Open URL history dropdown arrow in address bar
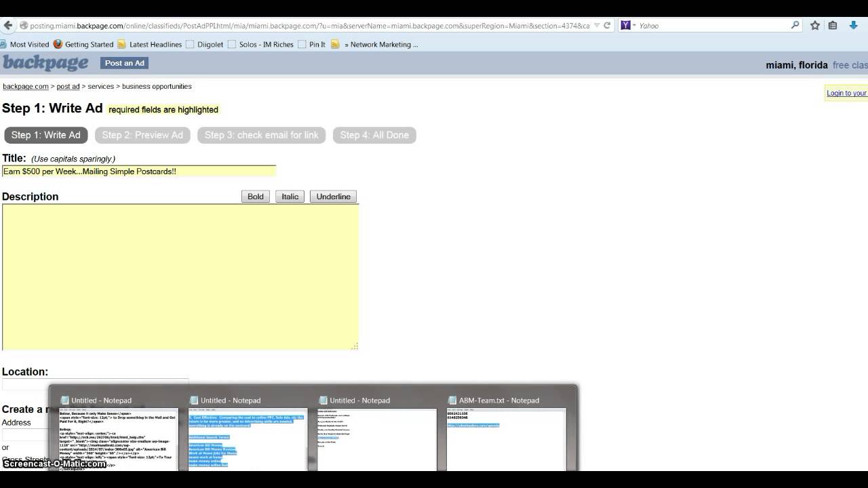The width and height of the screenshot is (868, 488). pos(597,25)
